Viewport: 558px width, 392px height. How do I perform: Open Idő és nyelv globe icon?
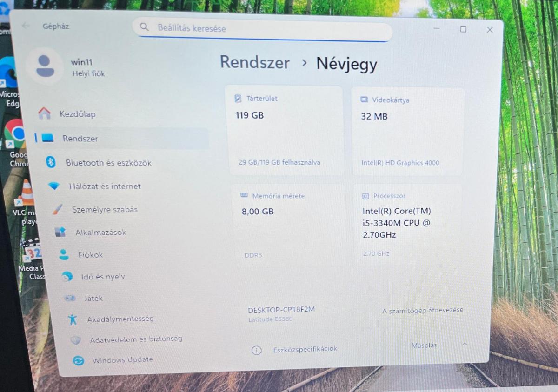(x=67, y=277)
